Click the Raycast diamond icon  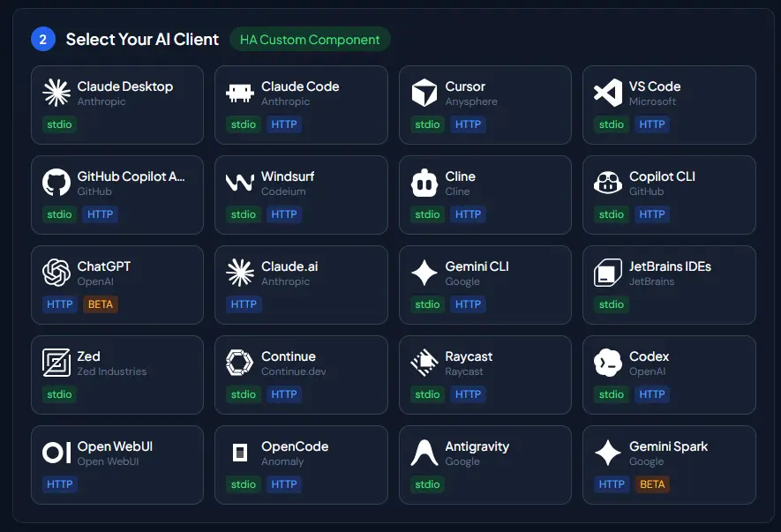click(424, 363)
